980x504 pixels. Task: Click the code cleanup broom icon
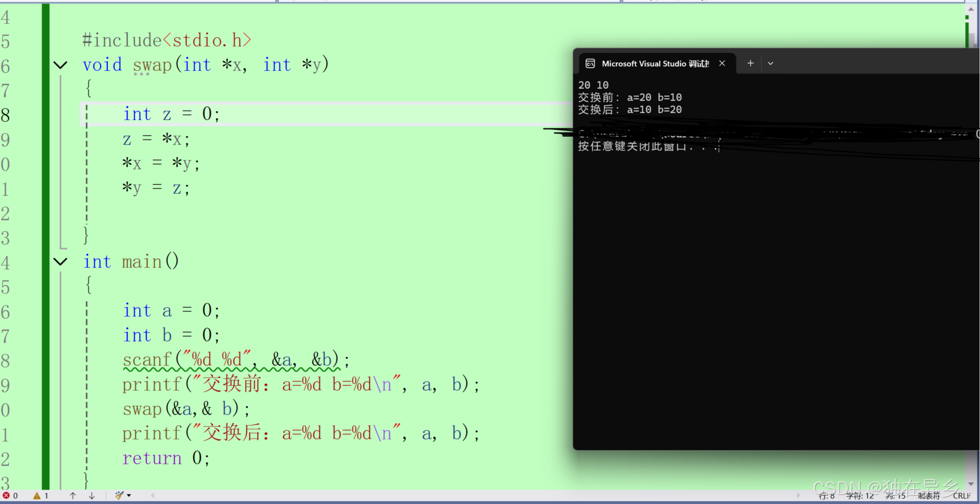(x=119, y=495)
